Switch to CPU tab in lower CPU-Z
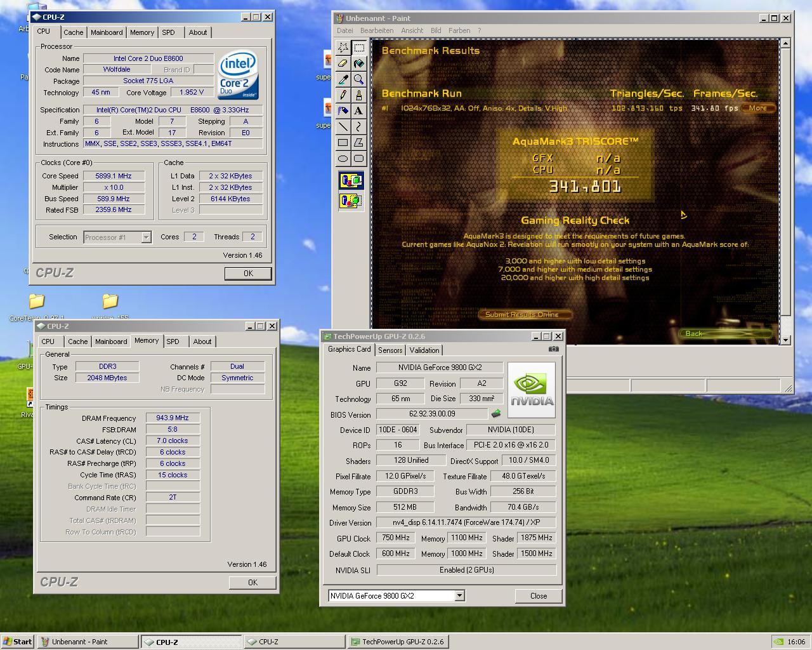This screenshot has height=650, width=812. tap(48, 342)
